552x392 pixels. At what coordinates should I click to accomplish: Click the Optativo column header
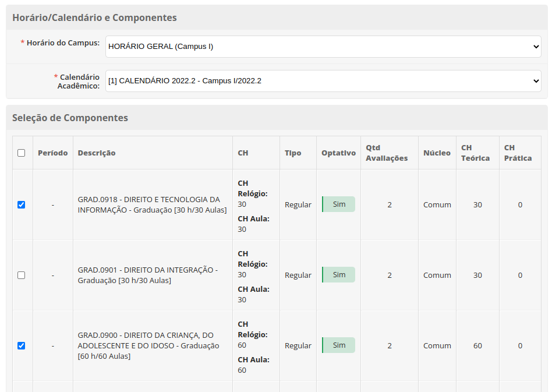point(338,153)
